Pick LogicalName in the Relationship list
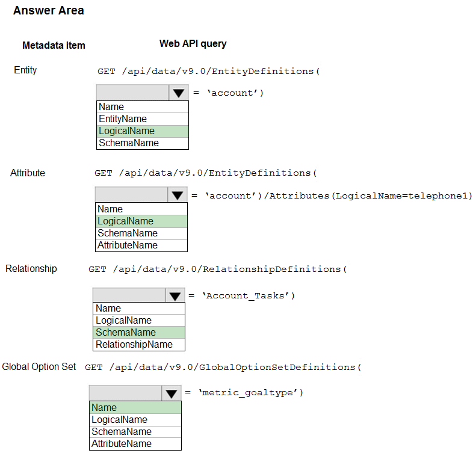Viewport: 476px width, 459px height. click(x=139, y=321)
